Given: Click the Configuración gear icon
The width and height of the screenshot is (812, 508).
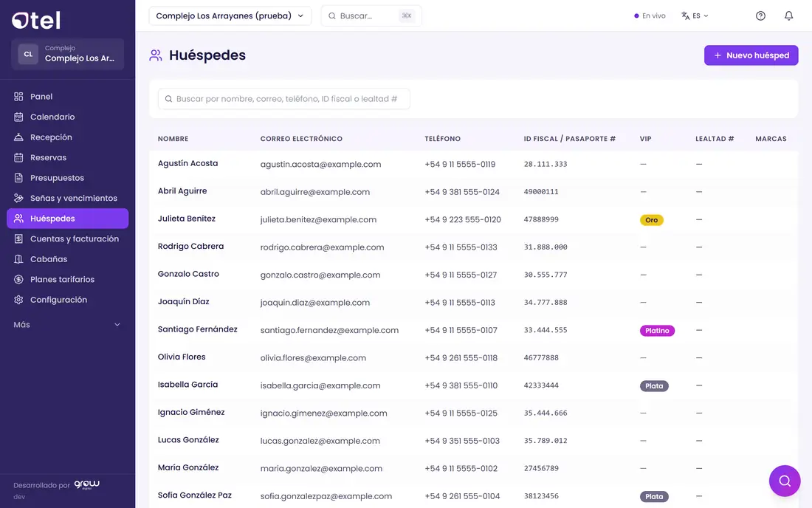Looking at the screenshot, I should click(18, 300).
